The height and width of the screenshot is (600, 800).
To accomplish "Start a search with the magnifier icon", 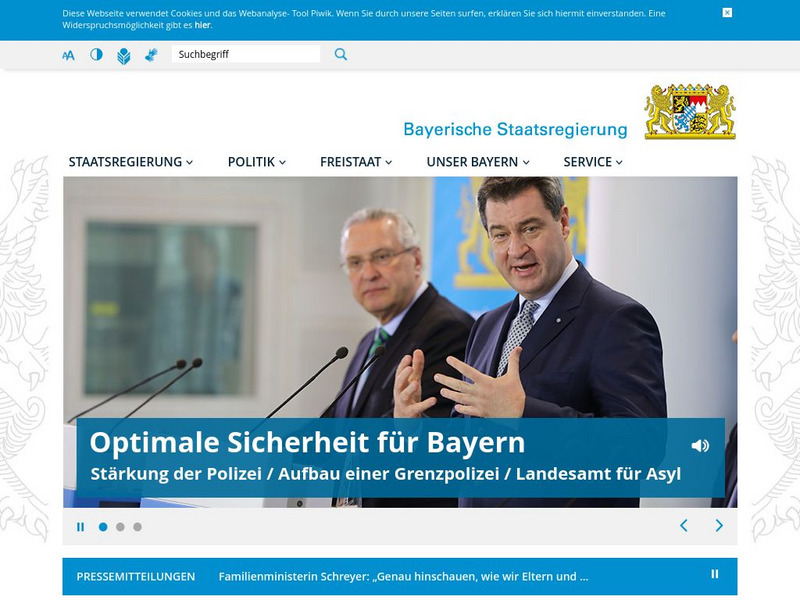I will (x=341, y=55).
